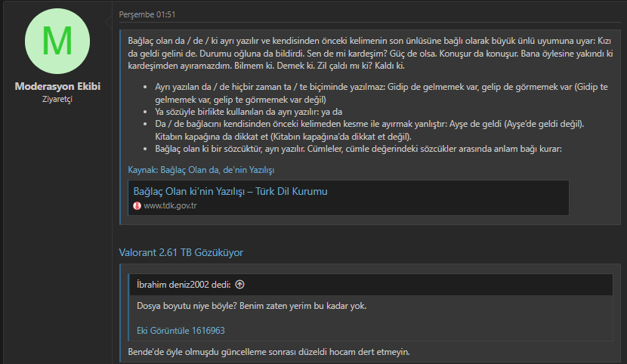This screenshot has height=364, width=627.
Task: Click the red favicon beside www.tdk.gov.tr
Action: coord(137,205)
